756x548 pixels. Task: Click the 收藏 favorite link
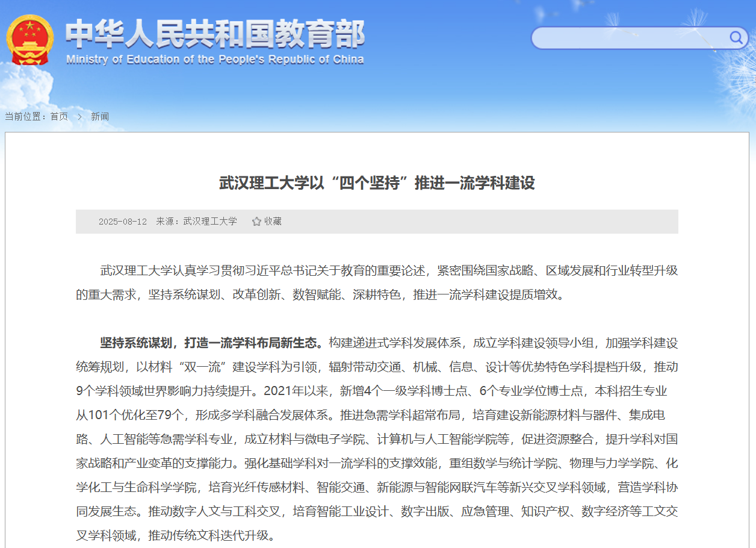click(x=273, y=222)
